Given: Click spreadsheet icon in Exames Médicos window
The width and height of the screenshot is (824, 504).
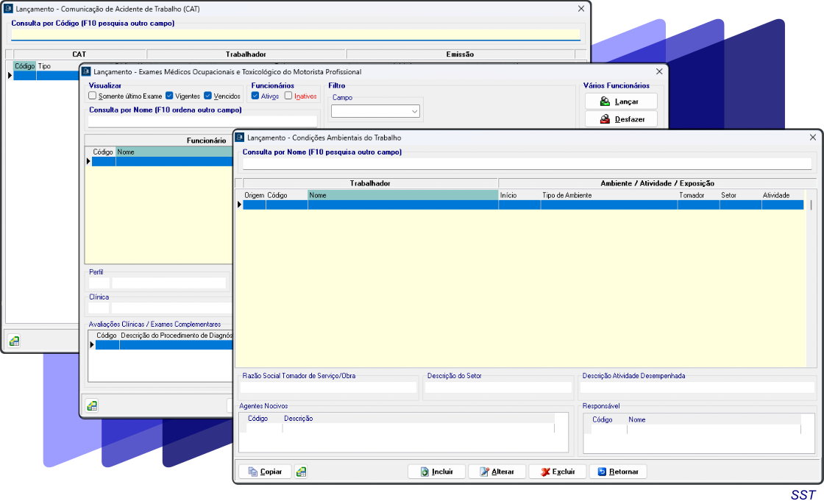Looking at the screenshot, I should click(92, 405).
